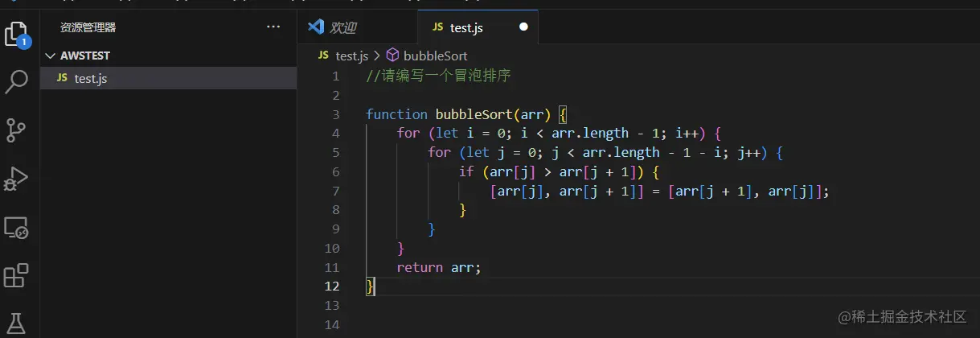Click the function name bubbleSort on line 3
Image resolution: width=980 pixels, height=338 pixels.
click(x=474, y=114)
